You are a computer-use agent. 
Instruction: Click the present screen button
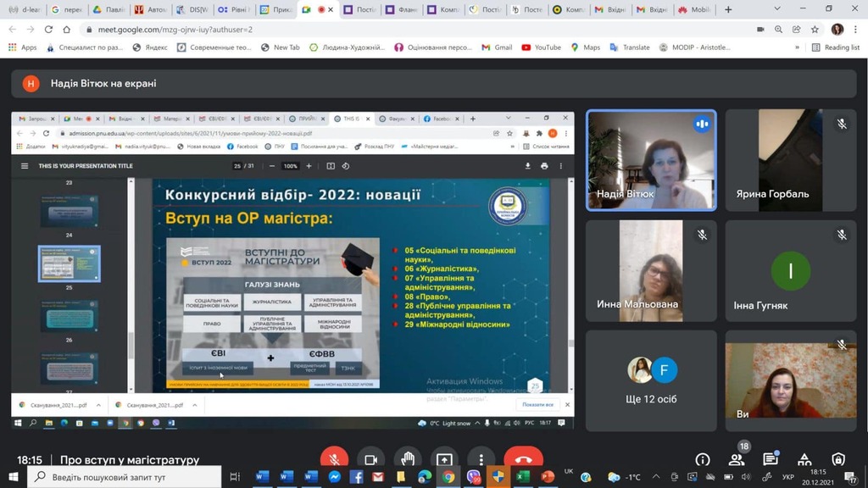click(x=444, y=459)
